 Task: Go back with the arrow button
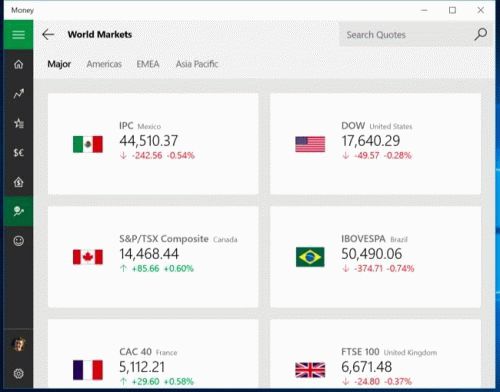tap(48, 35)
